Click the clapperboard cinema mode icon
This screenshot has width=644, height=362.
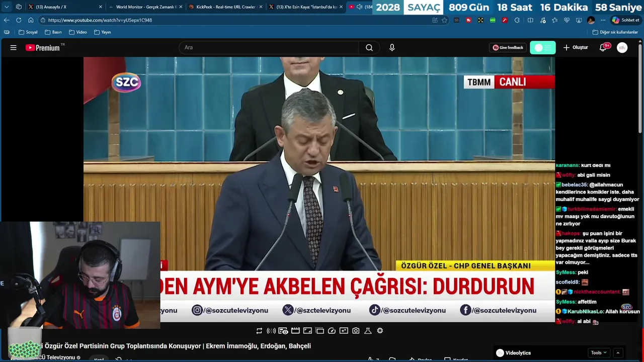[295, 331]
